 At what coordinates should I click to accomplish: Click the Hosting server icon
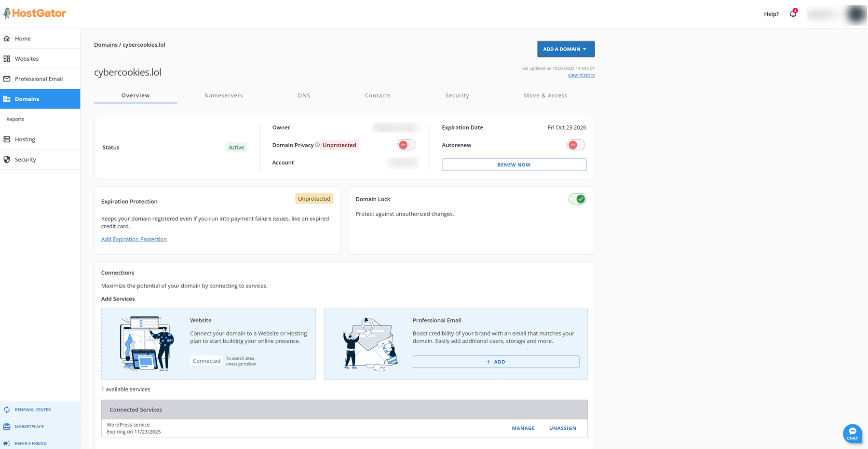pos(7,139)
